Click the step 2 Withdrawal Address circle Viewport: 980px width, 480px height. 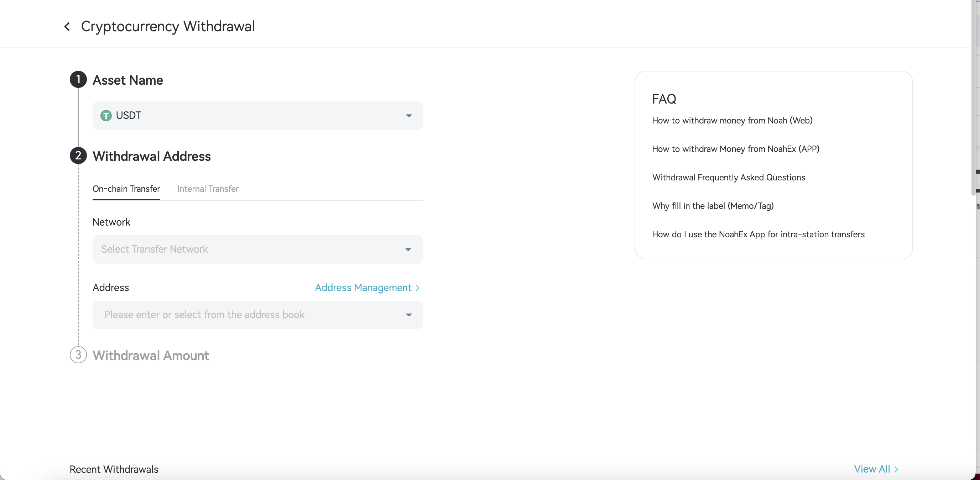[x=78, y=155]
